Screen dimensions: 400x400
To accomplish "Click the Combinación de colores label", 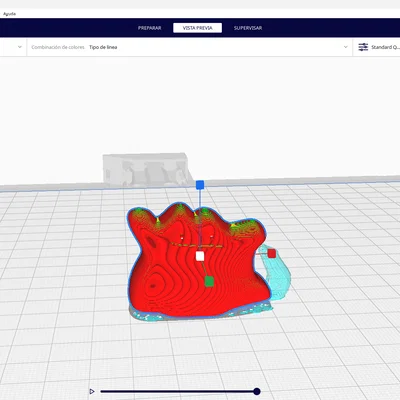I will 58,47.
